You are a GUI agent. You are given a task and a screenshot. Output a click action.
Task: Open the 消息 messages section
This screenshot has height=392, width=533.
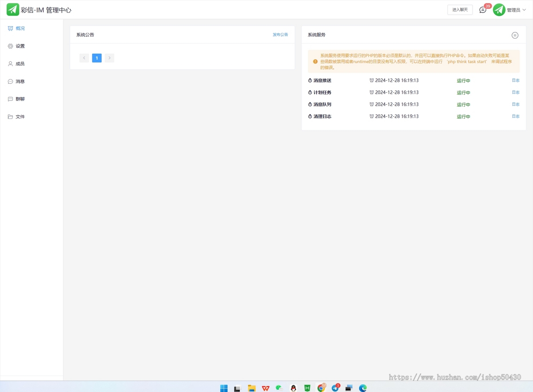pos(20,82)
